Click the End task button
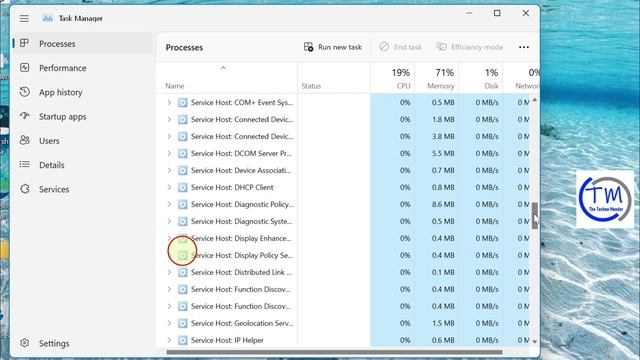Screen dimensions: 640x360 (x=400, y=47)
